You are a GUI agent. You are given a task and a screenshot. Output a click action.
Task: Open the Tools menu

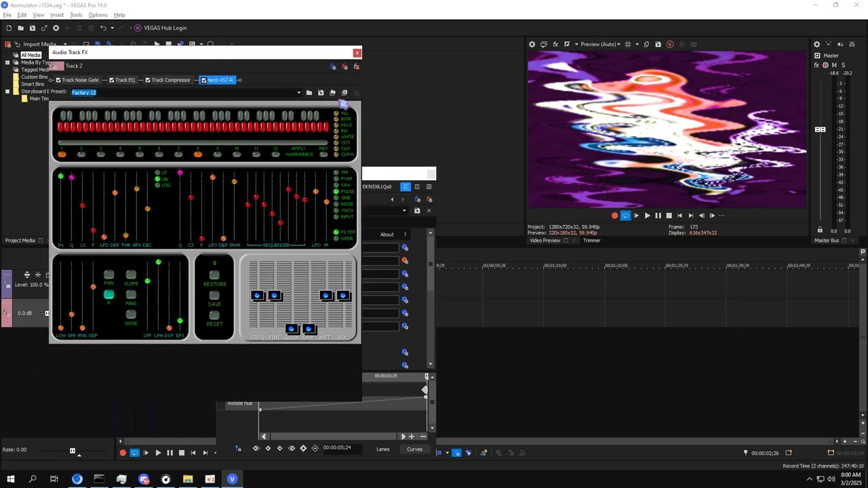click(76, 15)
